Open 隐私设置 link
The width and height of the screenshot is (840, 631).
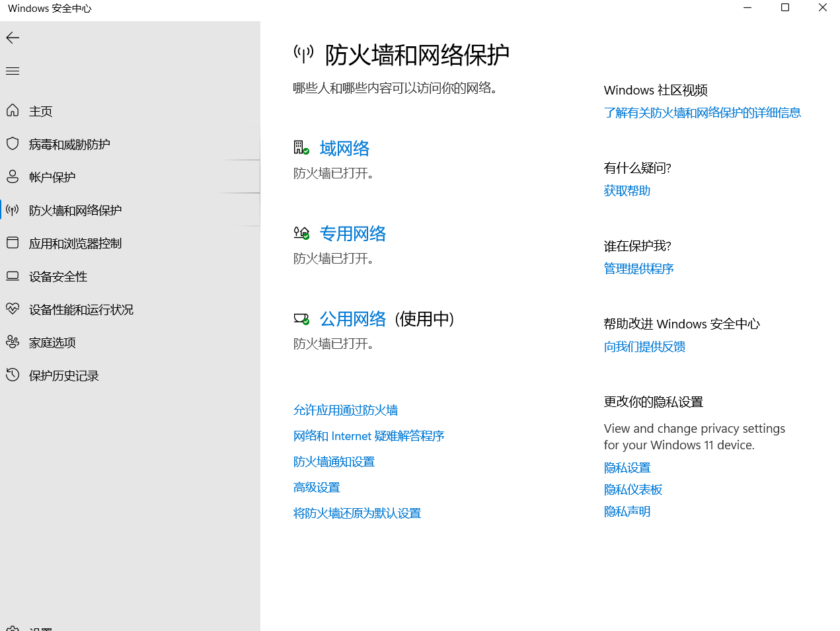coord(627,468)
